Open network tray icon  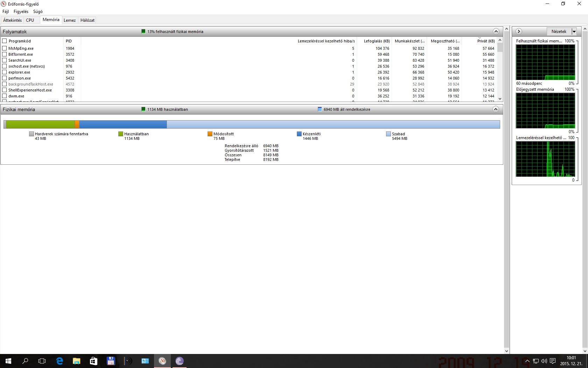pos(536,361)
